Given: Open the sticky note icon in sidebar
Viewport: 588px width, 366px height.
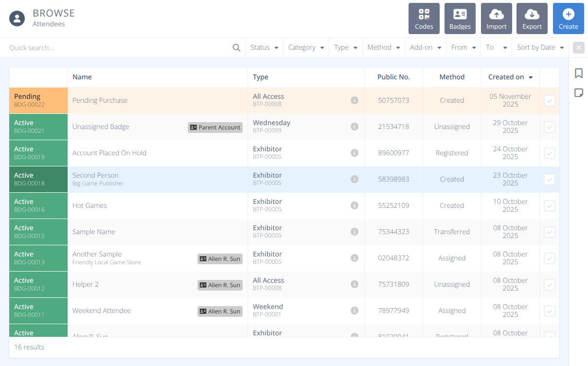Looking at the screenshot, I should click(x=578, y=93).
